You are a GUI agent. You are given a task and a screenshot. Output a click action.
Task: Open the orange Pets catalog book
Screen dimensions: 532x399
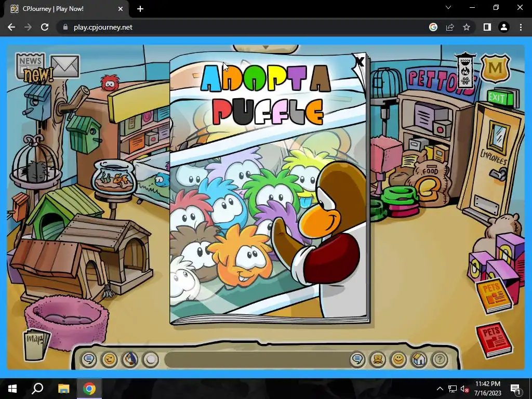coord(494,296)
